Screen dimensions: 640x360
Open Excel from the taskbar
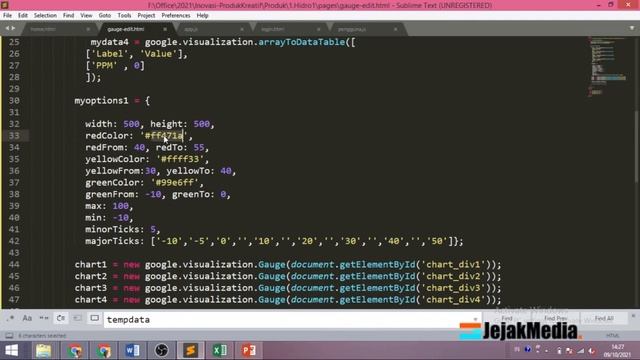click(x=220, y=351)
